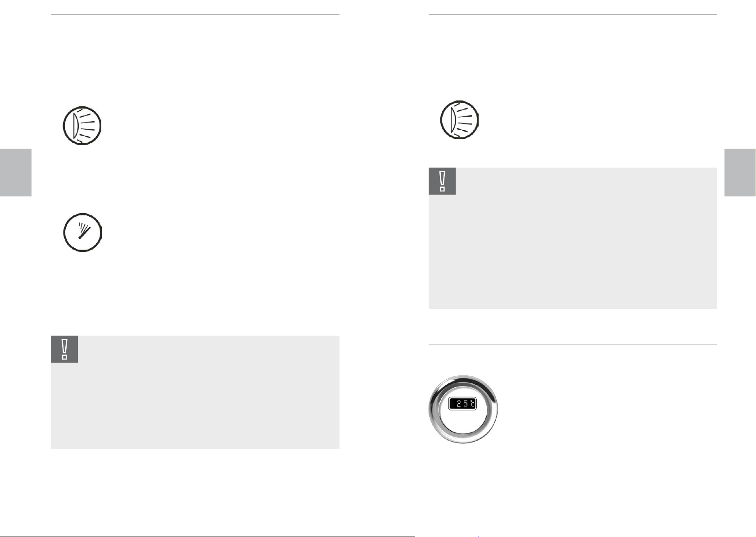Click the white center of the temperature dial
The height and width of the screenshot is (537, 756).
point(463,423)
